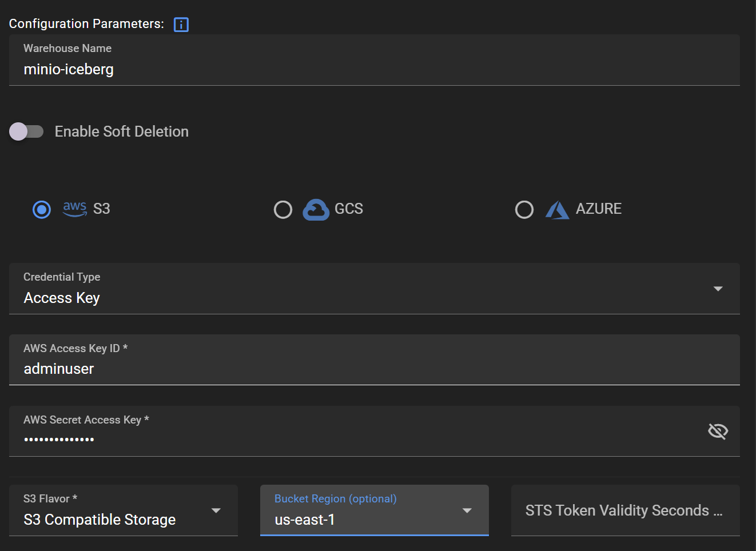Viewport: 756px width, 551px height.
Task: Click the AZURE label text
Action: pos(598,209)
